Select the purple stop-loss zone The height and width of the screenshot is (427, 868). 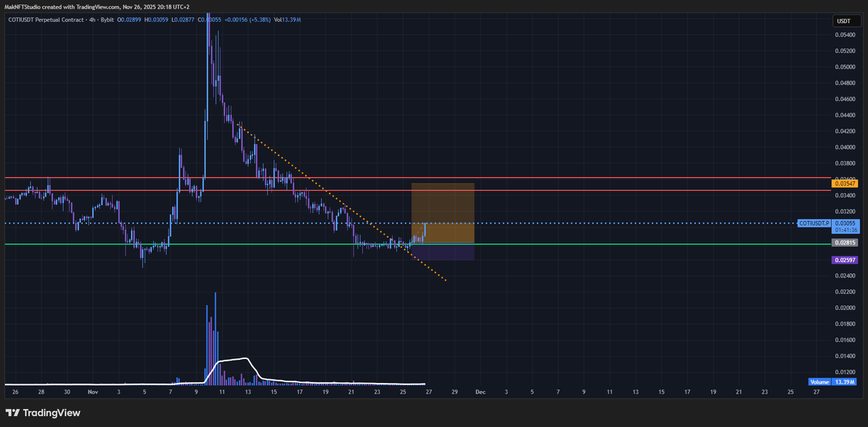coord(443,251)
